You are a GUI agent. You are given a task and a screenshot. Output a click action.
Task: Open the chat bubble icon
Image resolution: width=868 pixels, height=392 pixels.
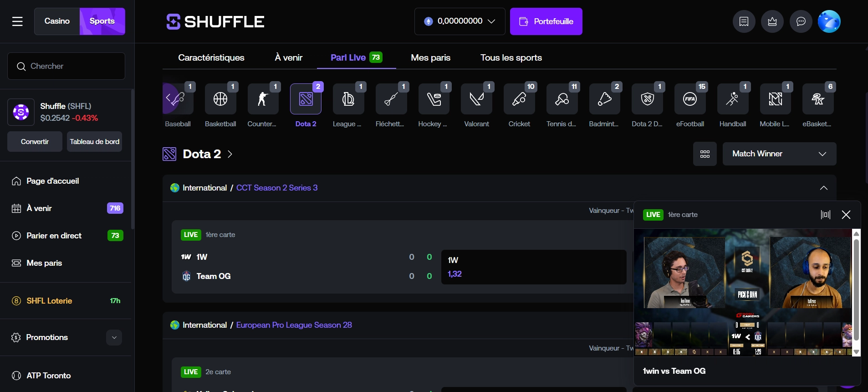point(801,21)
